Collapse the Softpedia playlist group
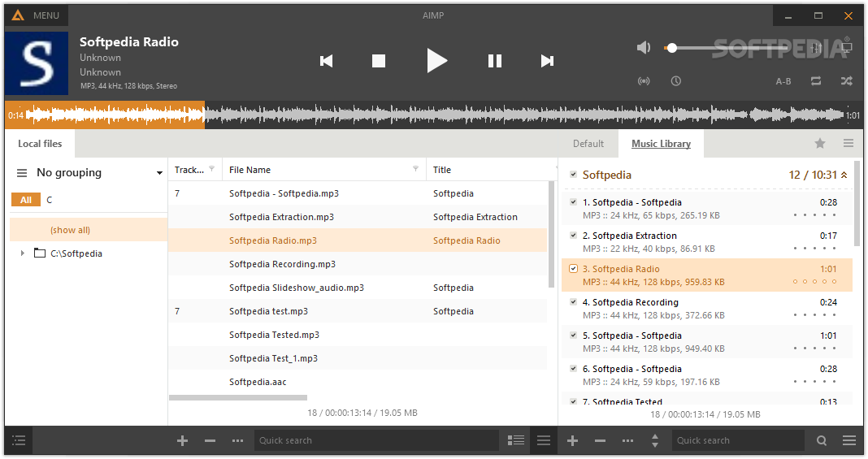 pos(844,175)
